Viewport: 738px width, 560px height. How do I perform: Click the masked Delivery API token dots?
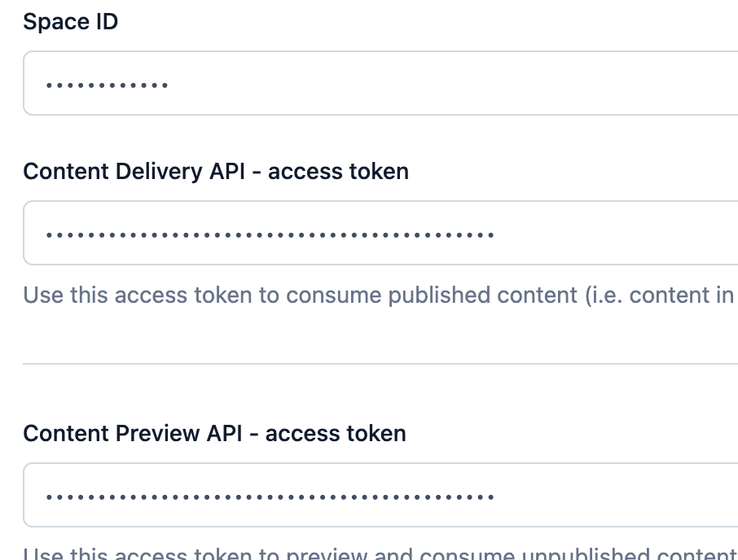point(270,235)
